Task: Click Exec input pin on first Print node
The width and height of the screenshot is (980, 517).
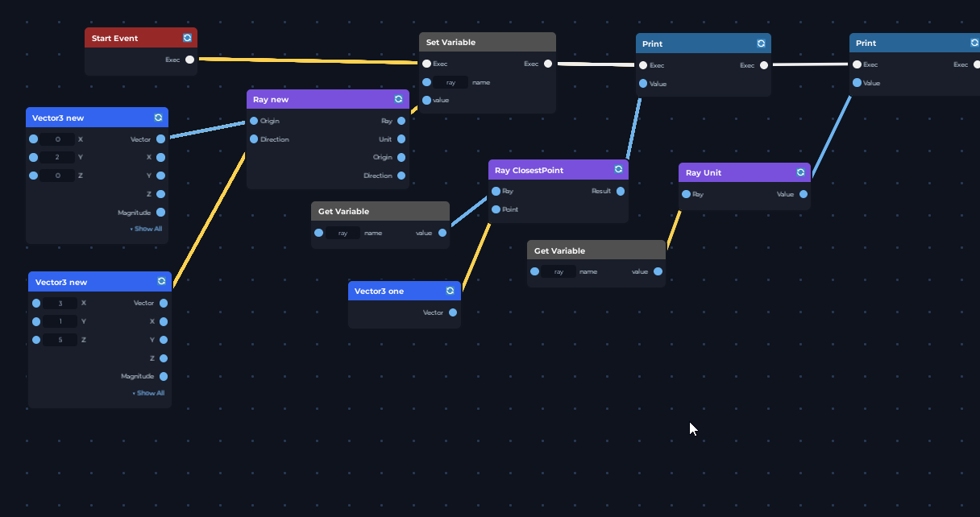Action: pos(642,65)
